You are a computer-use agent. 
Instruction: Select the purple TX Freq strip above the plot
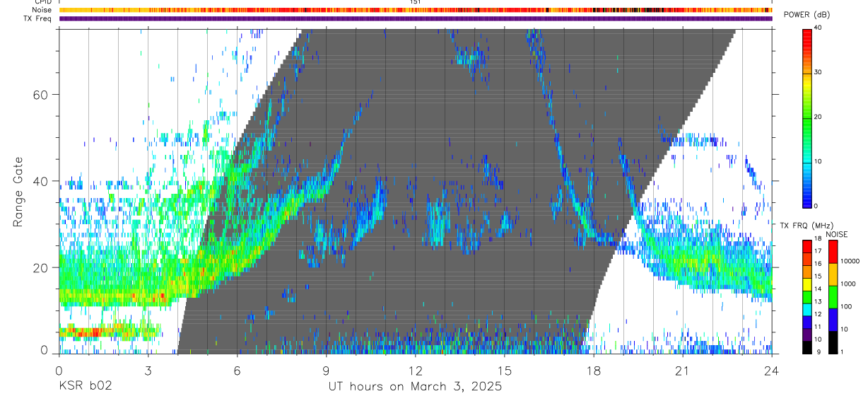pos(416,18)
